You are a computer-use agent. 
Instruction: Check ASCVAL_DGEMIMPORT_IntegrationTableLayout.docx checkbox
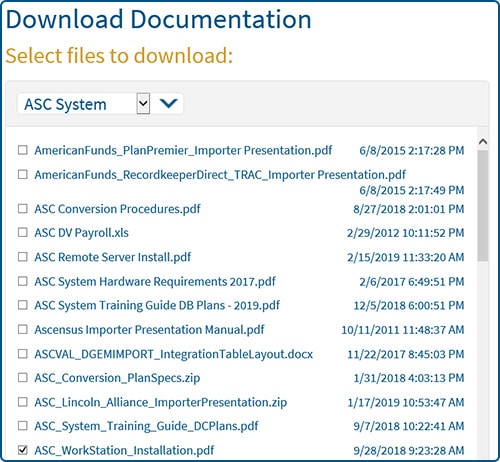[x=23, y=354]
